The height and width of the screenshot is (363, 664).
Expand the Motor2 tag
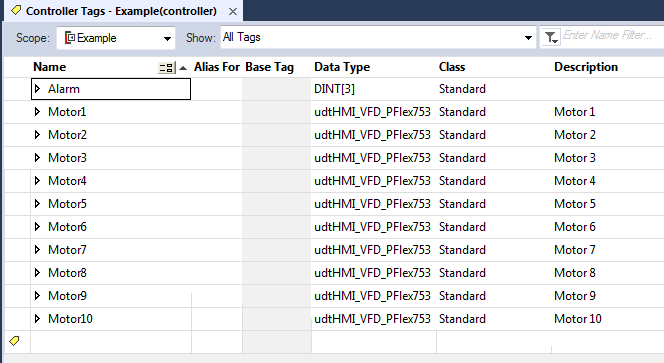(37, 134)
